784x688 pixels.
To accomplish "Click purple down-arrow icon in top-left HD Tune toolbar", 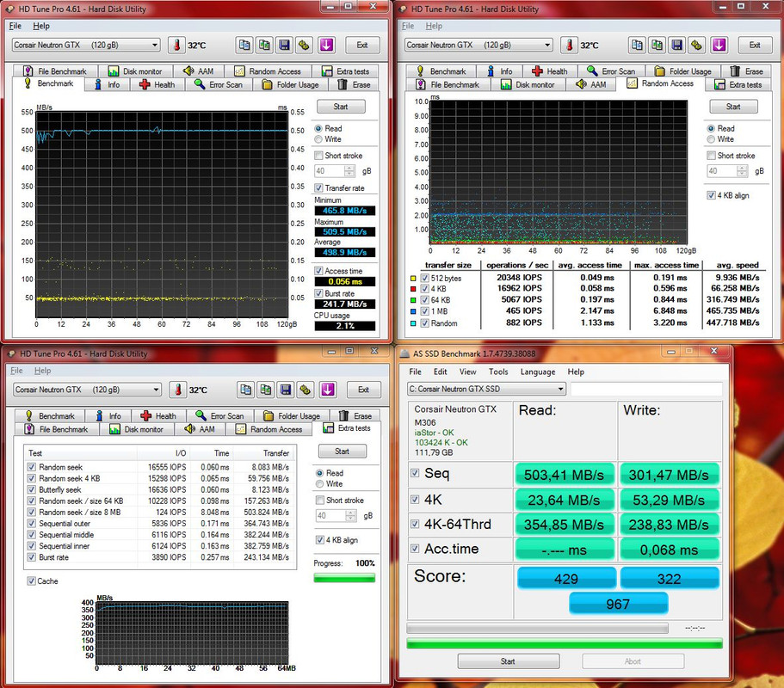I will click(x=326, y=45).
